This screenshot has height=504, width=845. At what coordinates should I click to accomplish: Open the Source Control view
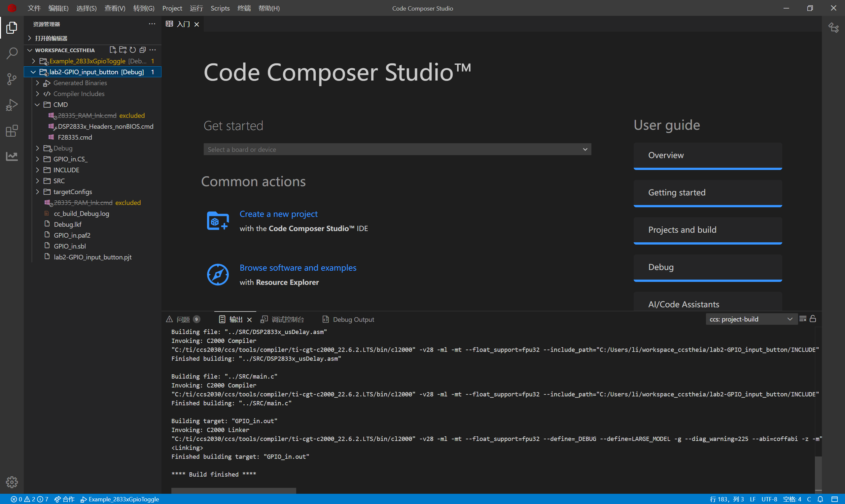pyautogui.click(x=12, y=79)
